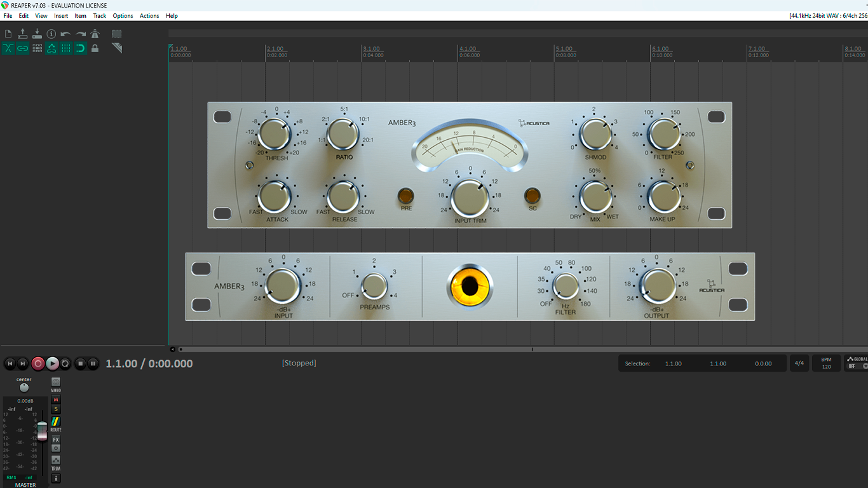Click the 4/4 time signature box
This screenshot has height=488, width=868.
pos(799,363)
